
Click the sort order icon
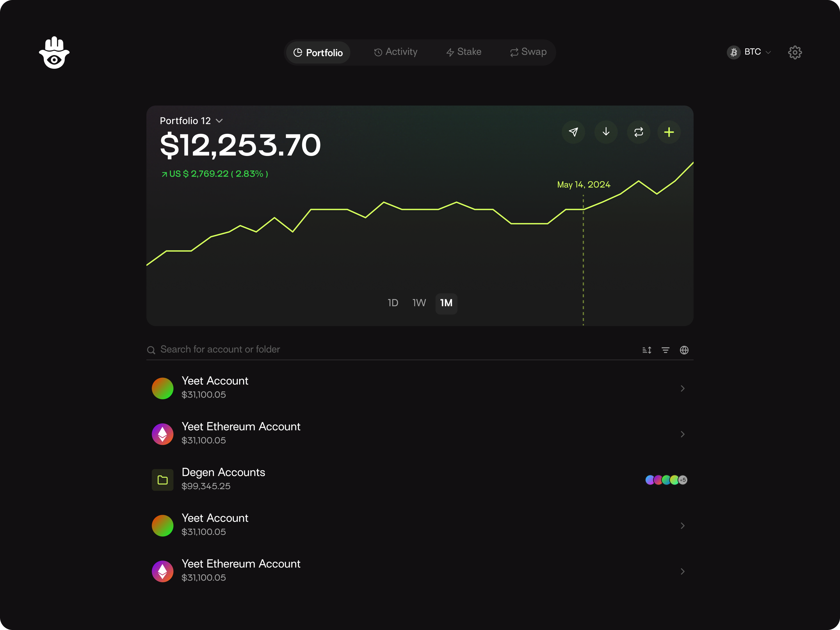[x=647, y=350]
